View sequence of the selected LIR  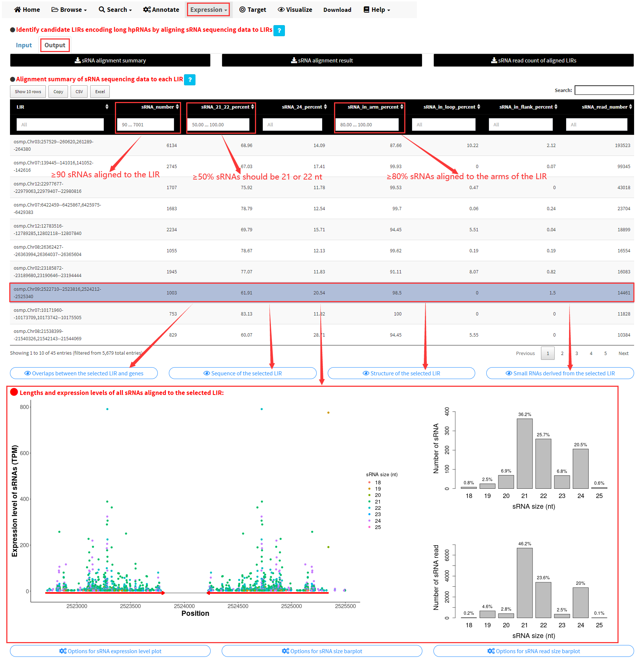pos(242,373)
